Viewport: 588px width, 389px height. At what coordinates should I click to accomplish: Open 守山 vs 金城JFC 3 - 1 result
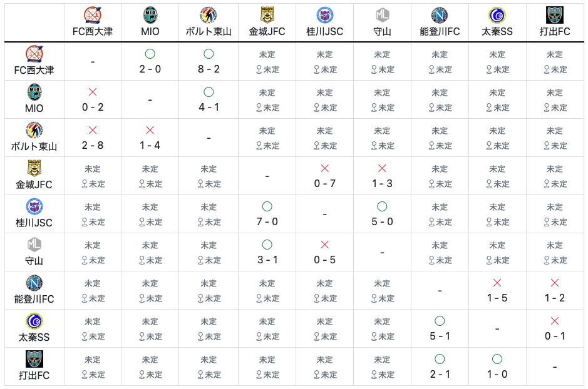(x=267, y=260)
